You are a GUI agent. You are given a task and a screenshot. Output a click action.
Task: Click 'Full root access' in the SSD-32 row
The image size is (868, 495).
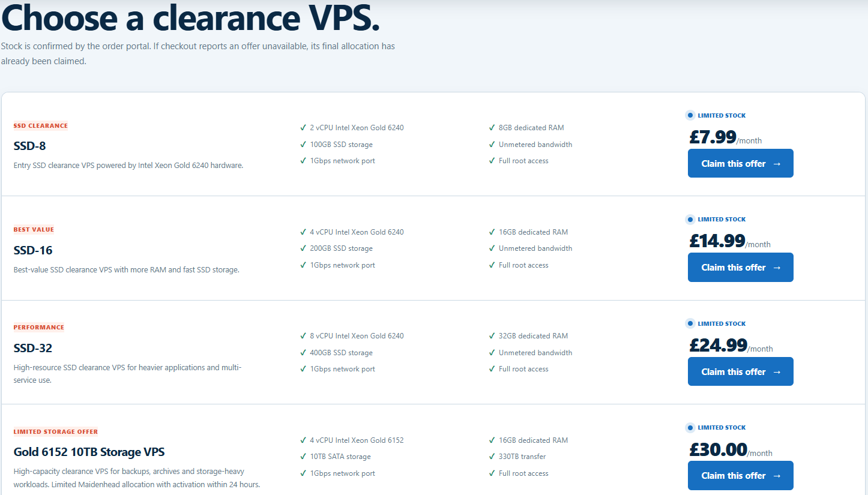point(523,369)
